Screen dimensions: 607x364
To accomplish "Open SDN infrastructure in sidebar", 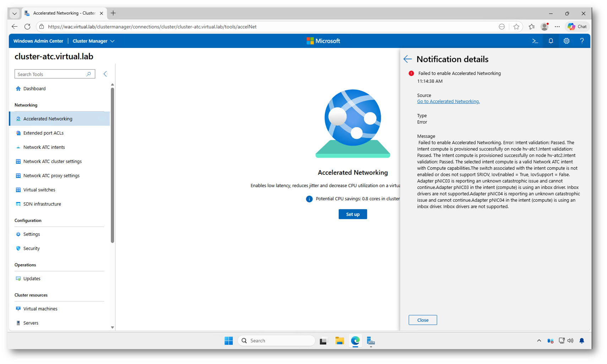I will pyautogui.click(x=42, y=204).
